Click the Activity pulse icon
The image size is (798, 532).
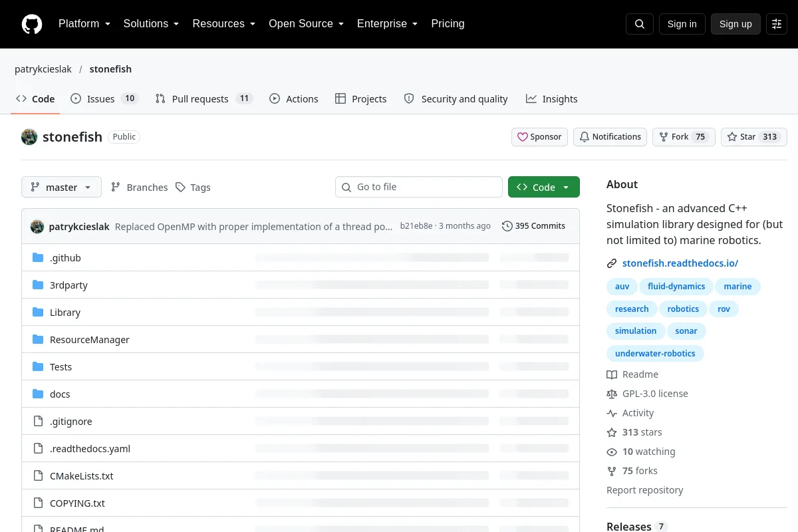[x=612, y=413]
